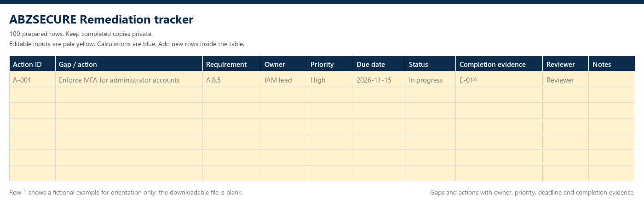Image resolution: width=644 pixels, height=213 pixels.
Task: Select the Action ID column header
Action: [32, 64]
